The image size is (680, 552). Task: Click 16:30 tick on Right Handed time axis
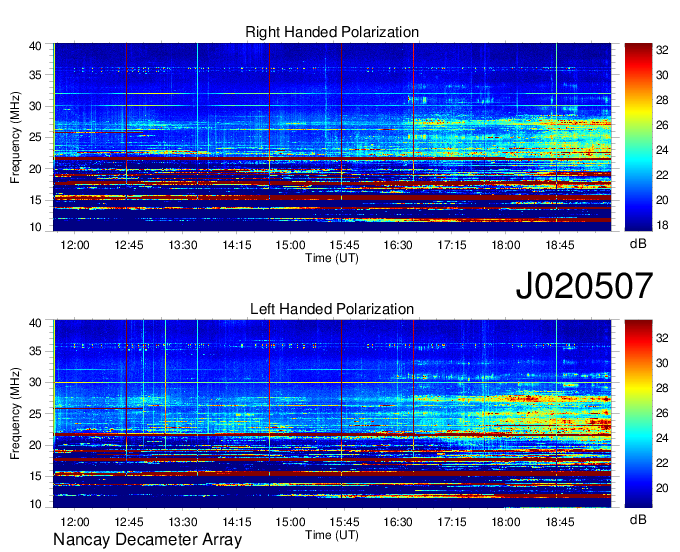pyautogui.click(x=398, y=245)
